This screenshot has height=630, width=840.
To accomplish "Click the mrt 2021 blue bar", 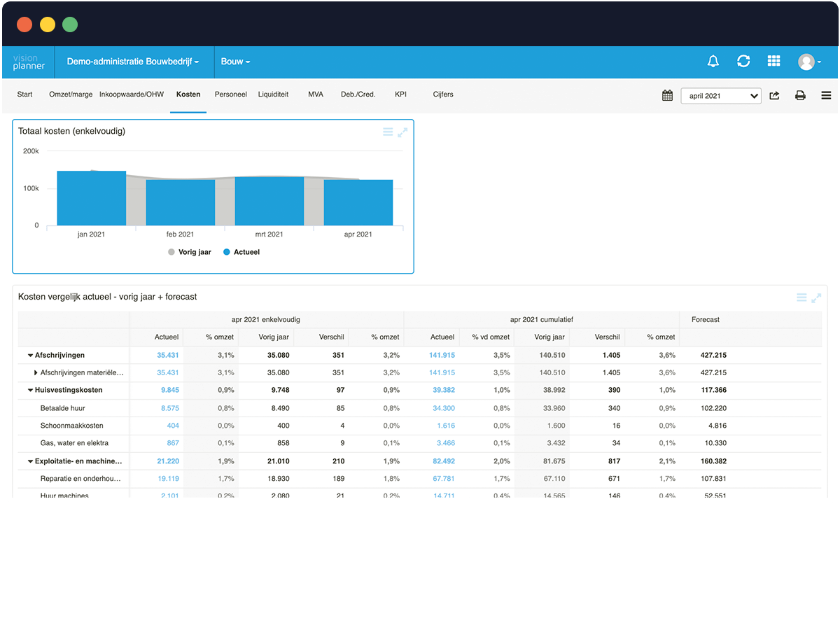I will click(x=269, y=202).
